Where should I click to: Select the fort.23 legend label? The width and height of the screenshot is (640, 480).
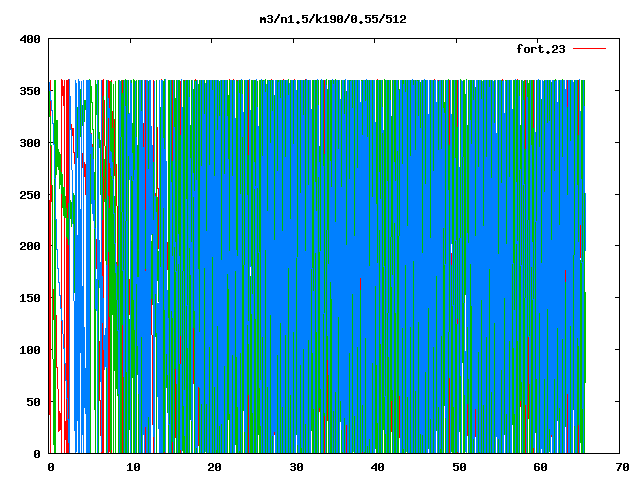[x=541, y=49]
